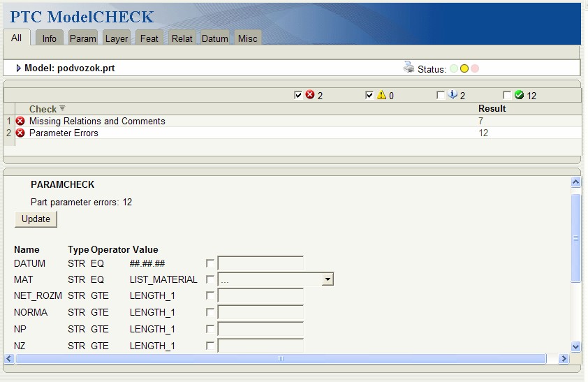Open the MAT material dropdown list
Viewport: 588px width, 382px height.
pos(328,279)
